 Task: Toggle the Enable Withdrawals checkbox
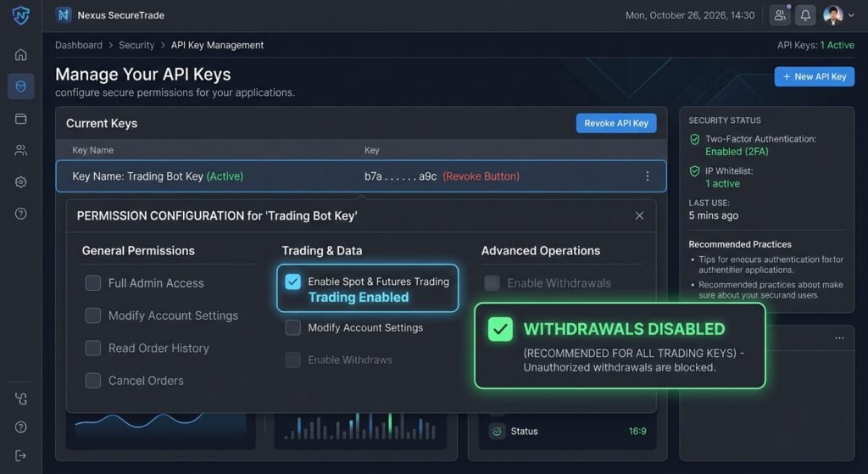(x=492, y=283)
